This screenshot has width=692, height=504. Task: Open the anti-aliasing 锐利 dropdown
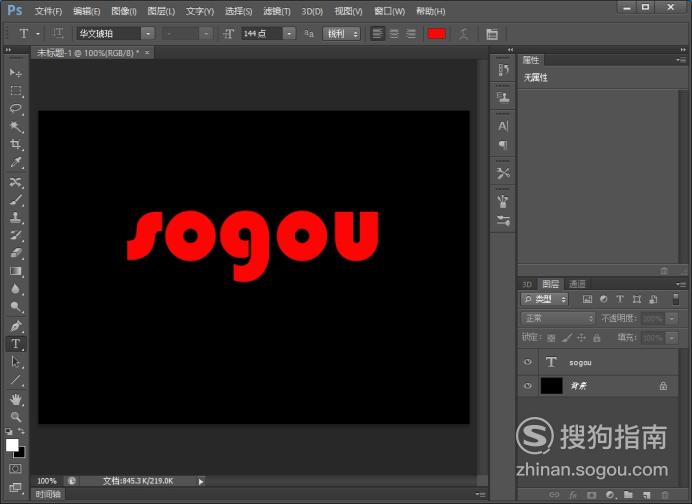coord(342,34)
